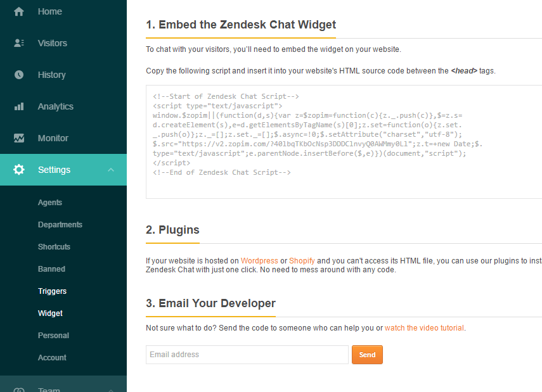Screen dimensions: 542x392
Task: Open the Banned visitors page
Action: [x=51, y=269]
